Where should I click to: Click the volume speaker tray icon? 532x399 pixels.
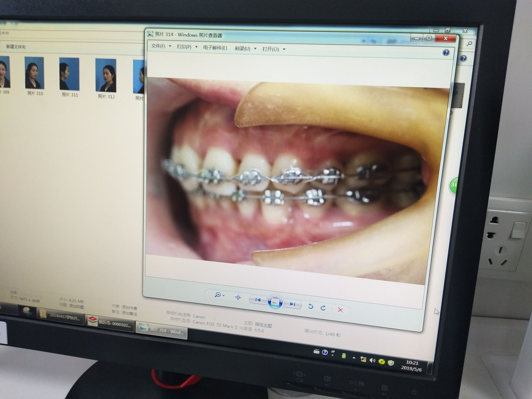pos(372,360)
